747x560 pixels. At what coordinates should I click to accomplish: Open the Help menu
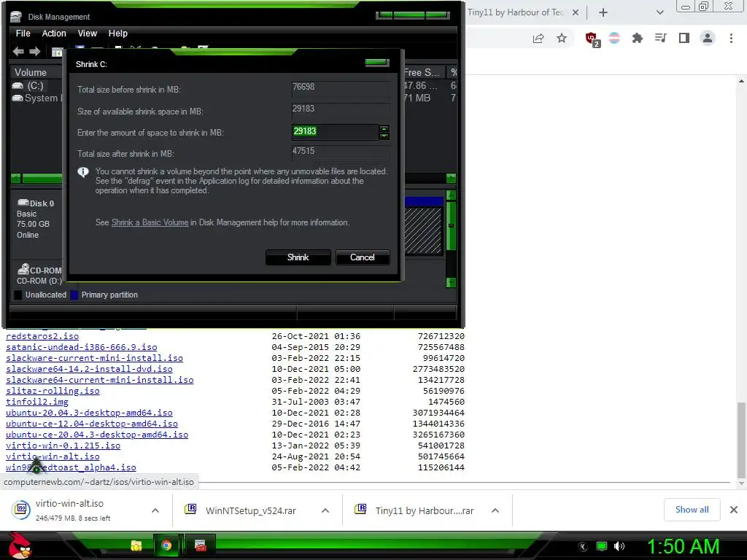coord(117,34)
